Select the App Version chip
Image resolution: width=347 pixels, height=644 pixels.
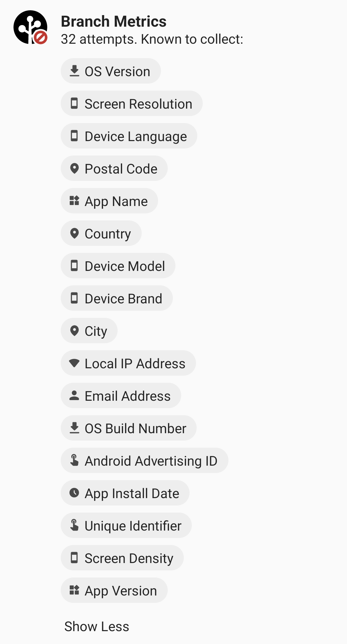114,590
